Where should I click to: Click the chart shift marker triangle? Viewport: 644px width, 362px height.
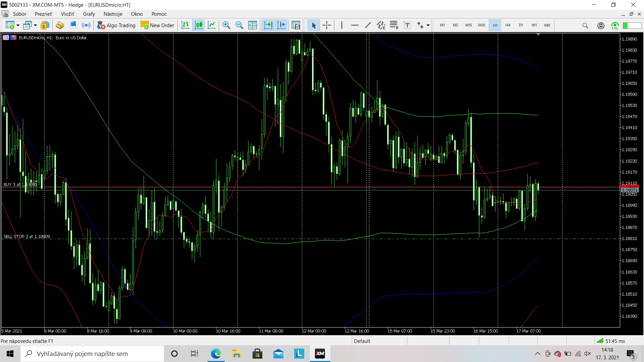(x=538, y=35)
